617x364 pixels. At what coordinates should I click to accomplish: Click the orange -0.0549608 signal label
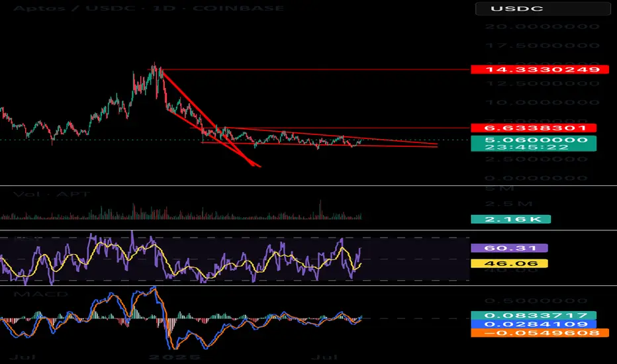[x=540, y=333]
